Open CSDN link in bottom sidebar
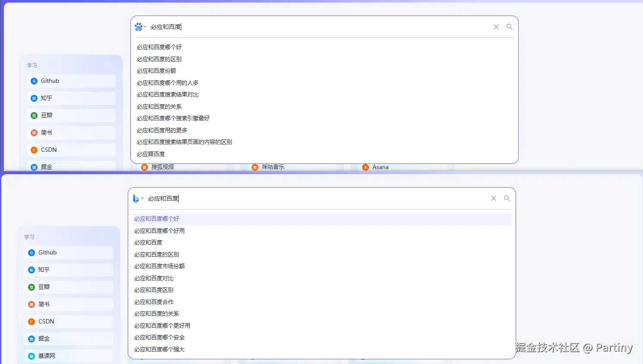The image size is (643, 364). pyautogui.click(x=69, y=322)
